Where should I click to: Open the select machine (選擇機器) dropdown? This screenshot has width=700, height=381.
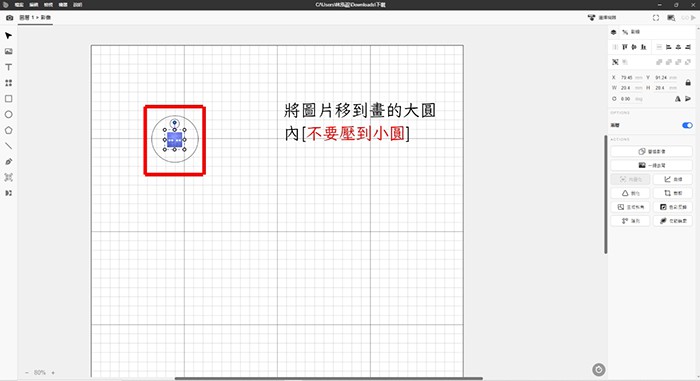(x=602, y=17)
